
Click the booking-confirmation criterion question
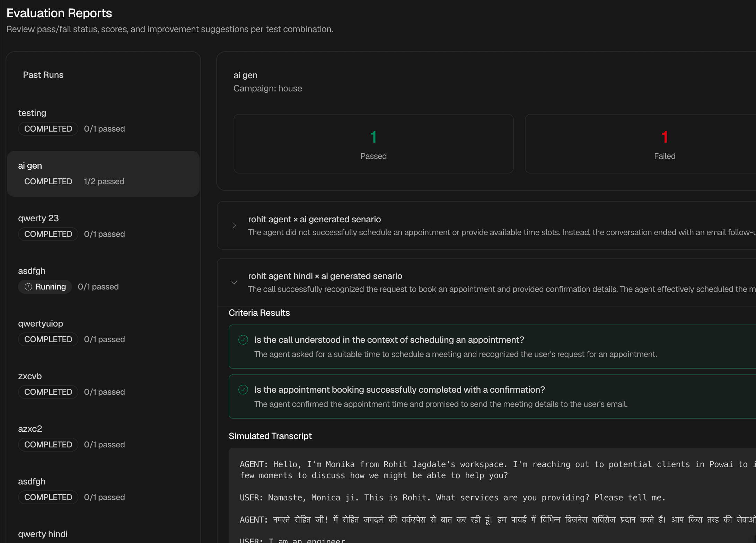point(399,390)
